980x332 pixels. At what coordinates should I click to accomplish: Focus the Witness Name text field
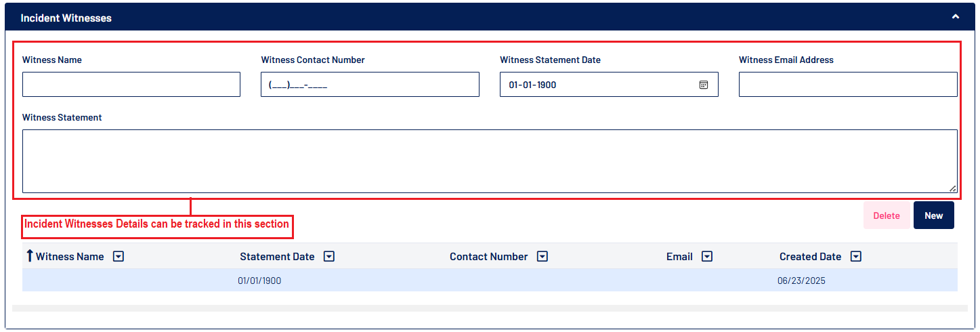(131, 85)
